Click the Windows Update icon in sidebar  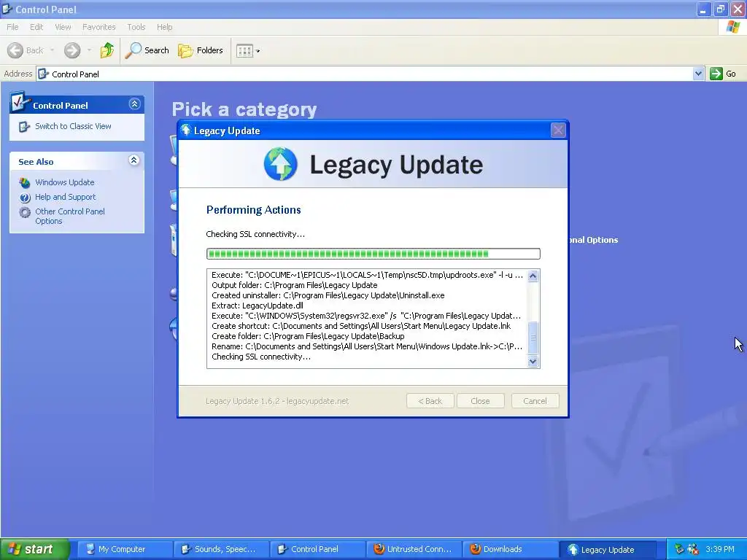tap(25, 182)
